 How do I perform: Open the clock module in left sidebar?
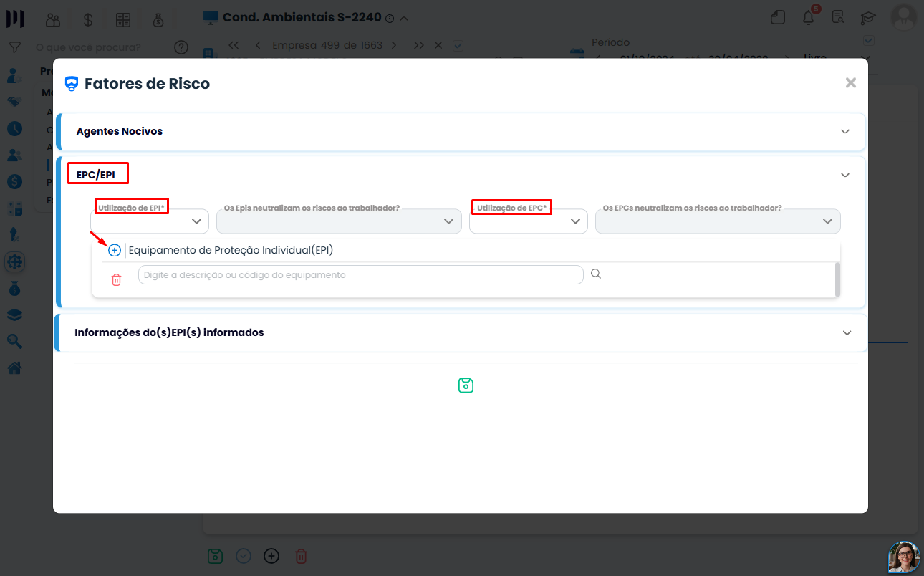(14, 129)
